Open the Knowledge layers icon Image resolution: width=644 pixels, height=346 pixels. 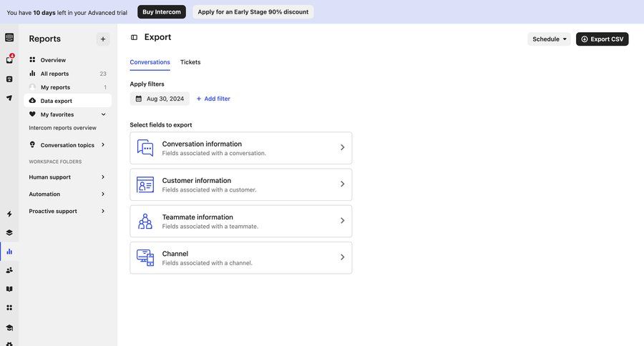click(x=9, y=233)
